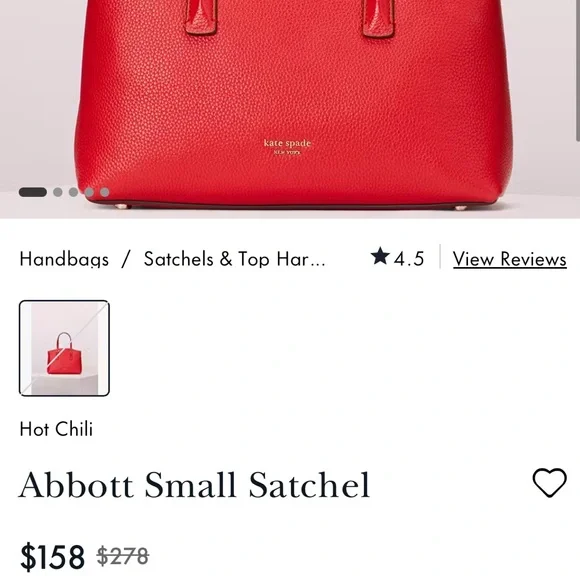Click the $158 sale price

click(x=52, y=557)
